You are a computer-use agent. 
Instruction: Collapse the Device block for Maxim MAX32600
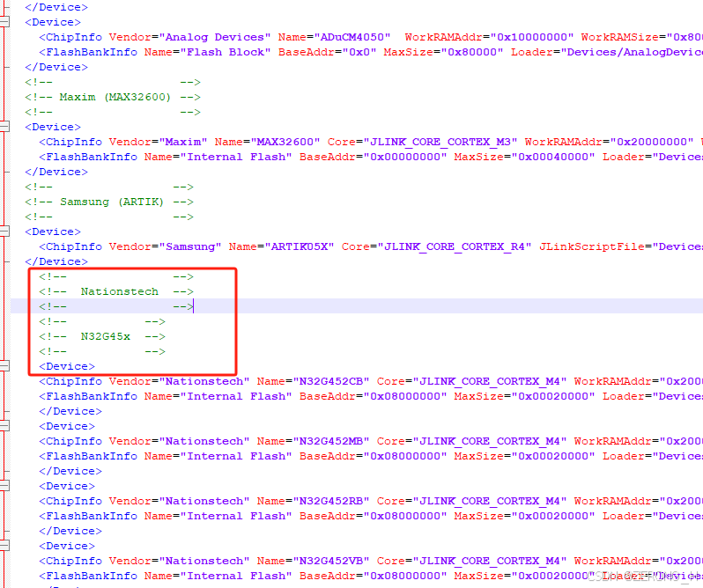pyautogui.click(x=4, y=126)
